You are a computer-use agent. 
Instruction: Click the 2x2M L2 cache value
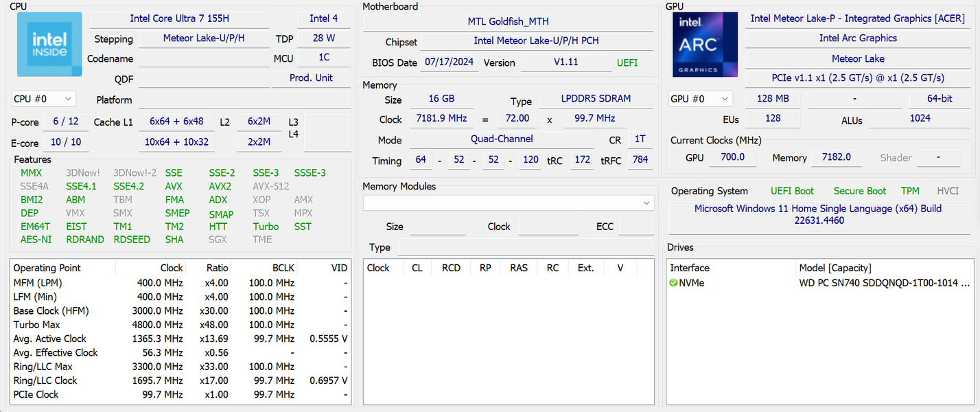tap(259, 142)
